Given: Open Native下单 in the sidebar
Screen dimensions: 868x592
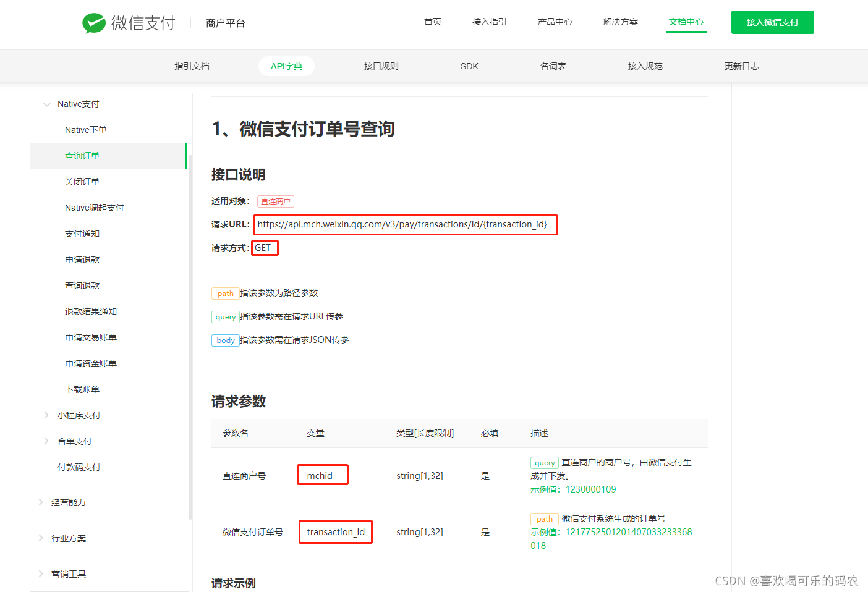Looking at the screenshot, I should coord(87,129).
